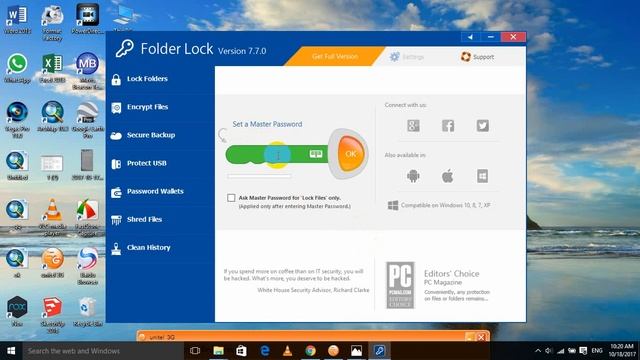
Task: Open Format Factory desktop shortcut
Action: tap(52, 22)
